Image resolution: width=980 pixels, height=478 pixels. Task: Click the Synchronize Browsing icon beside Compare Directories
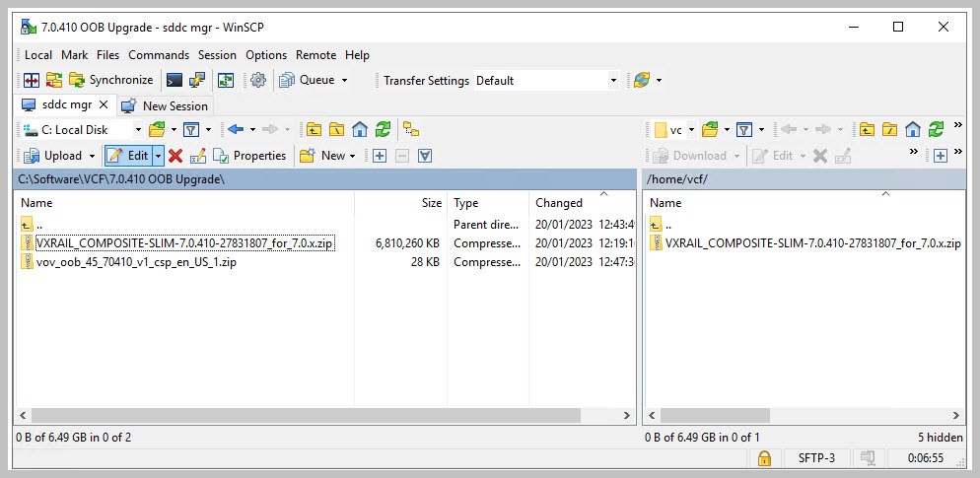coord(54,80)
